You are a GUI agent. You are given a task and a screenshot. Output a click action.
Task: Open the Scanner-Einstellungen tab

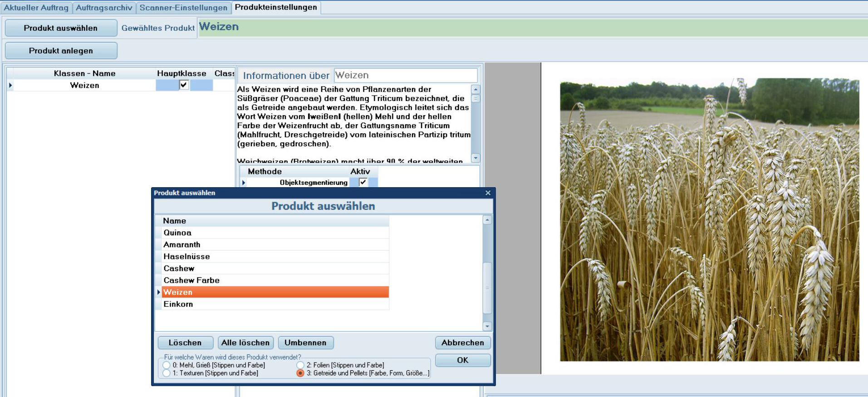point(183,8)
